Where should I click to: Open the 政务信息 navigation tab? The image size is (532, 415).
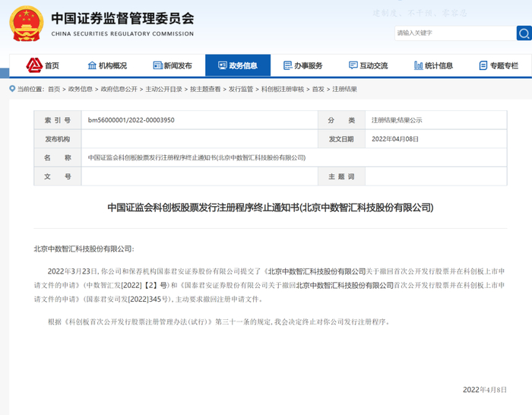tap(237, 65)
